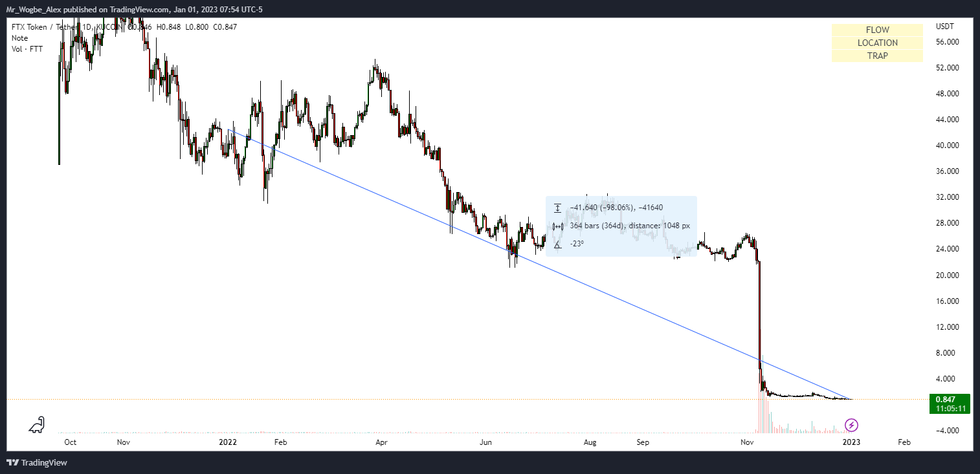
Task: Click the Note indicator legend entry
Action: [x=19, y=38]
